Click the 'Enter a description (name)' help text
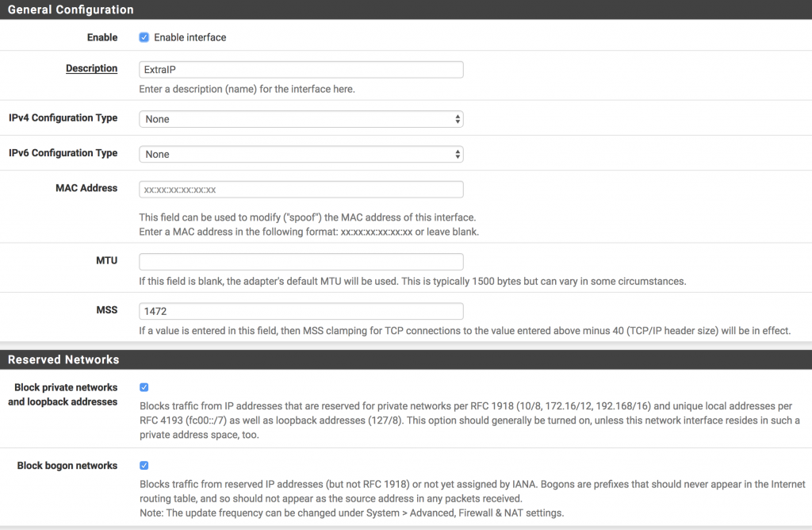 (x=247, y=89)
